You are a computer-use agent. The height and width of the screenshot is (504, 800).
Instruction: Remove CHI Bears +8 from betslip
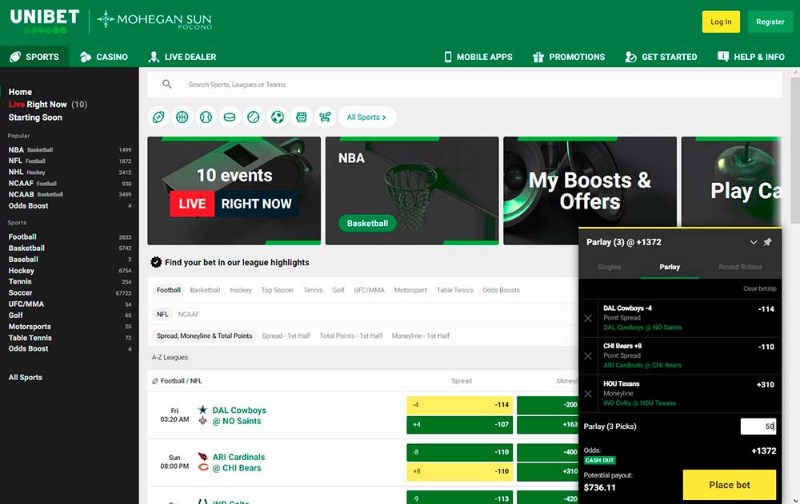coord(588,356)
